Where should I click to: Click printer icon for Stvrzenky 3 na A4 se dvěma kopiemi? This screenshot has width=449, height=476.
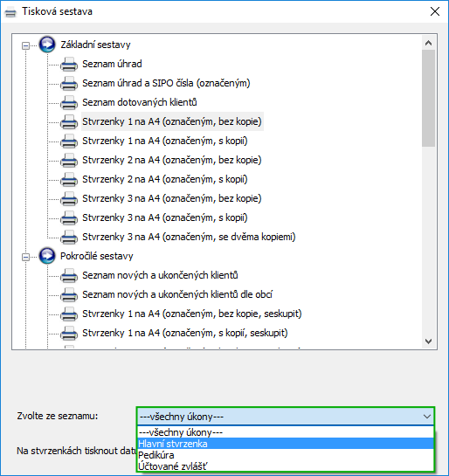(x=69, y=237)
